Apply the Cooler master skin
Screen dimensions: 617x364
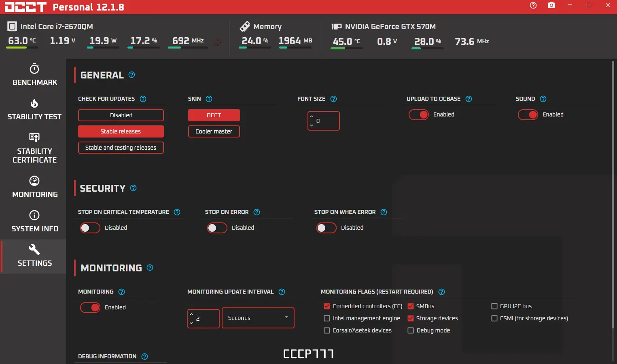pyautogui.click(x=214, y=131)
